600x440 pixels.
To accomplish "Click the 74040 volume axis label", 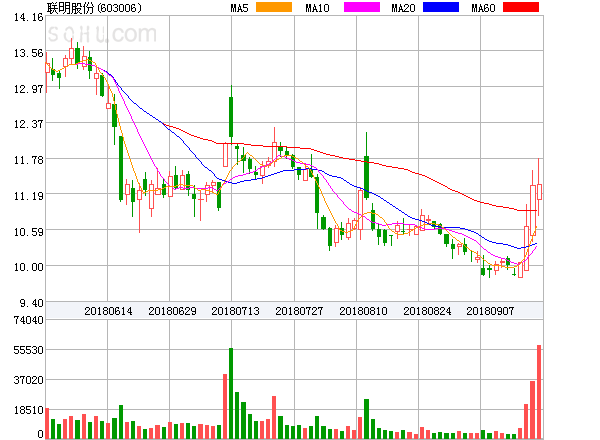I will click(x=29, y=320).
